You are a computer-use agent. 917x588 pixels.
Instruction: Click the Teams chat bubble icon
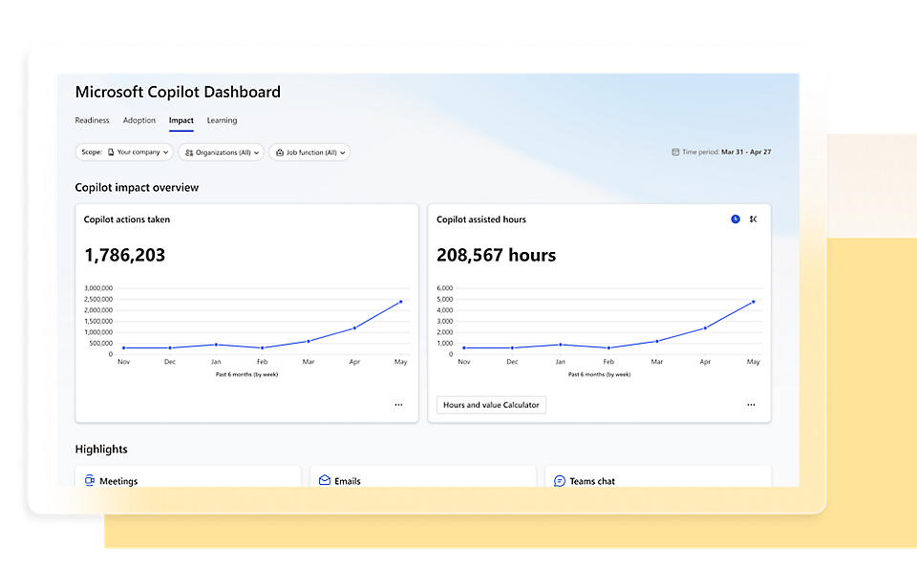pyautogui.click(x=560, y=480)
